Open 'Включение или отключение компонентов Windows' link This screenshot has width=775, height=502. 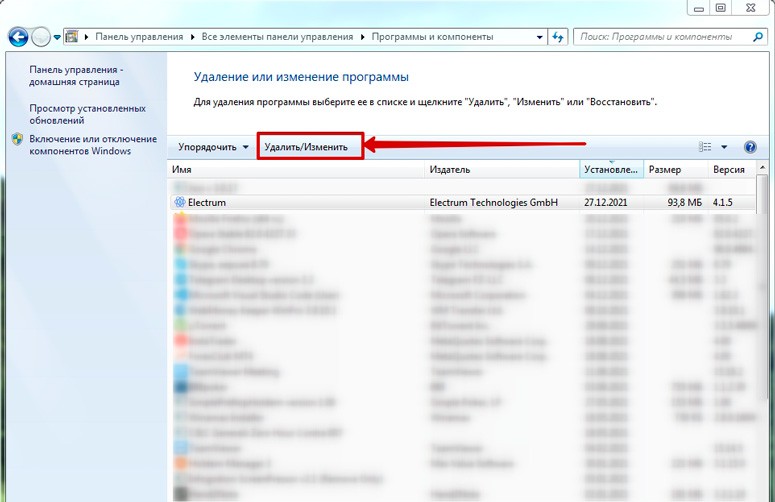tap(93, 145)
